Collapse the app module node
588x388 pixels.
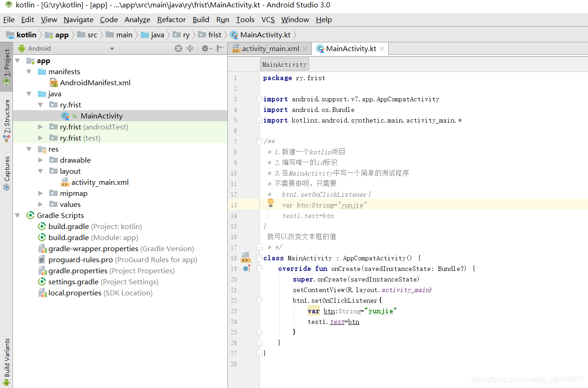pyautogui.click(x=18, y=61)
